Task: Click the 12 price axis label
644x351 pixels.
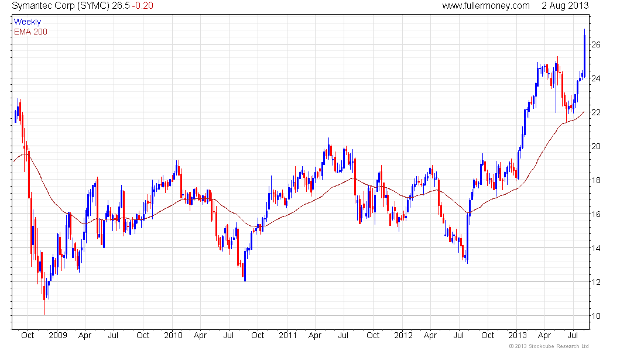Action: point(595,282)
